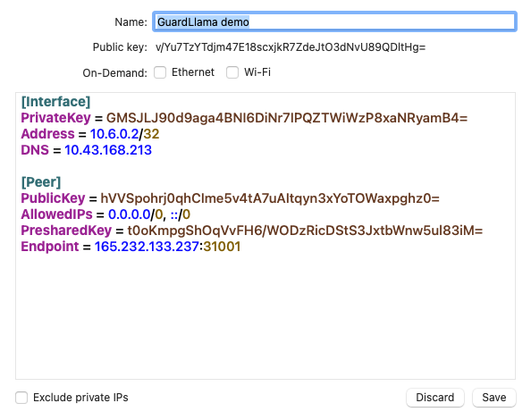Click the endpoint port 31001

[222, 247]
